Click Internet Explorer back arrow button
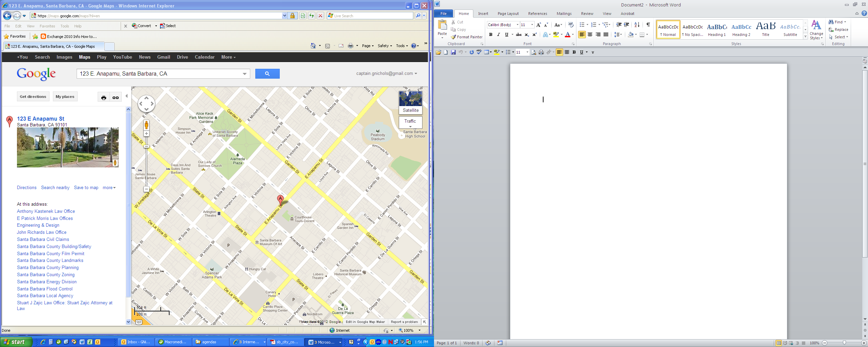The width and height of the screenshot is (868, 347). tap(7, 16)
